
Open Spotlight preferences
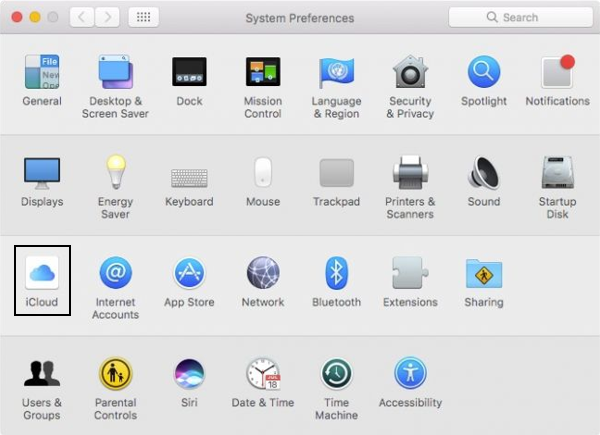(x=484, y=80)
